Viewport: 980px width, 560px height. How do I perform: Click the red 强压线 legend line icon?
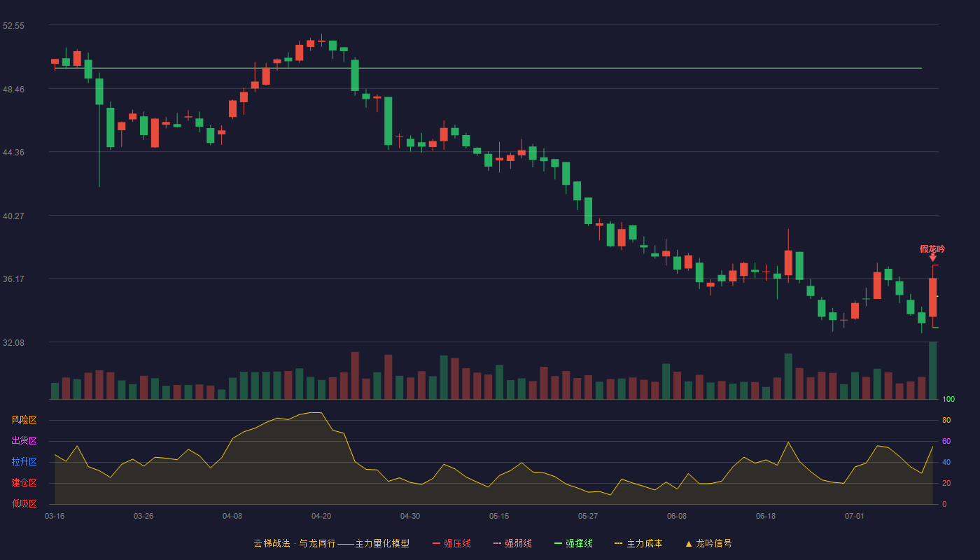coord(436,544)
